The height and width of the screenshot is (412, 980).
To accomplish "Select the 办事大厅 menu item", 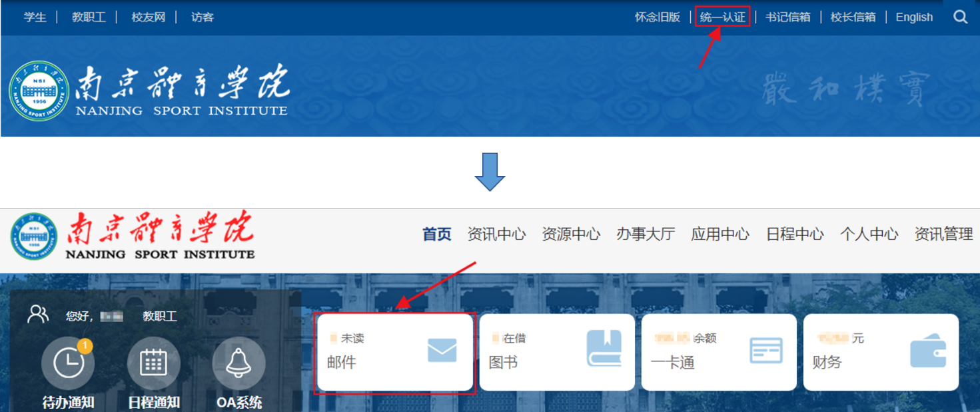I will pyautogui.click(x=646, y=234).
